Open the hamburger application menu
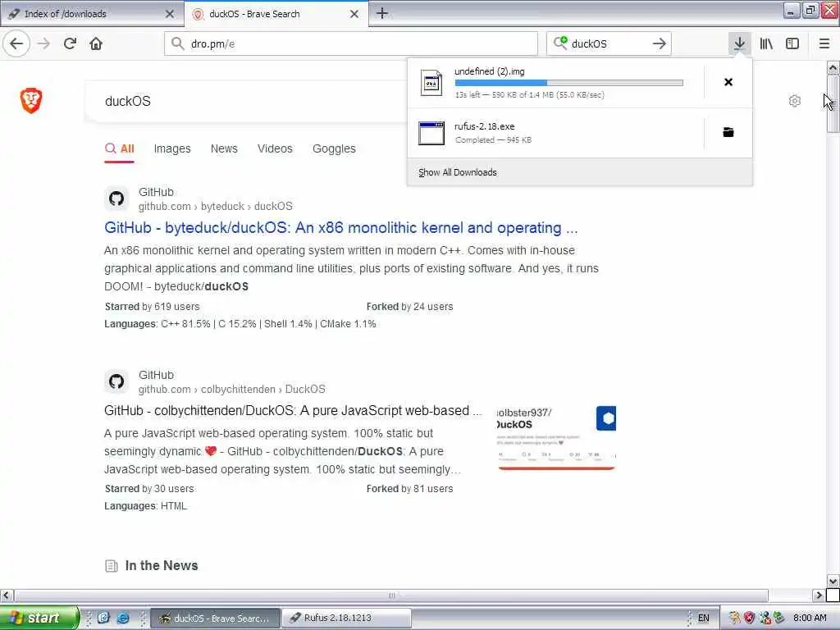The width and height of the screenshot is (840, 630). [824, 43]
